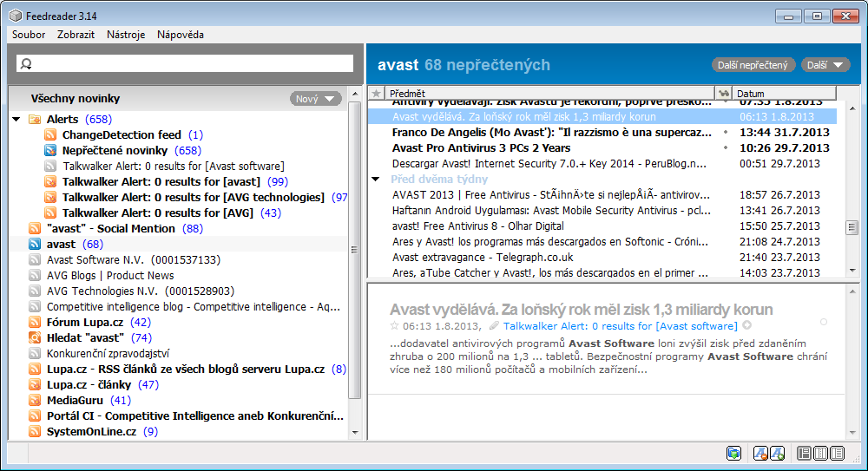
Task: Star the article in the preview pane
Action: (394, 326)
